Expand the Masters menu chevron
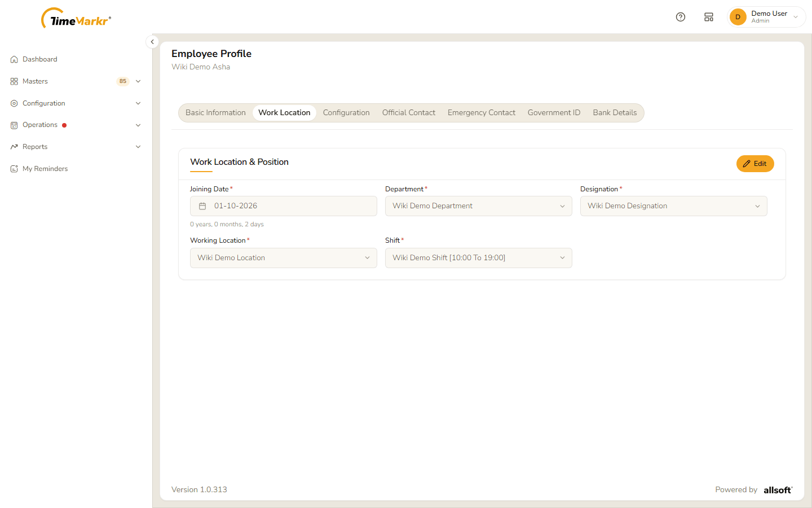 point(138,81)
